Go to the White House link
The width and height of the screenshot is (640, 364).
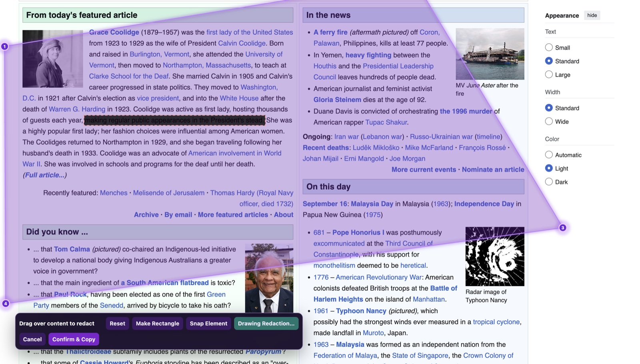coord(239,98)
